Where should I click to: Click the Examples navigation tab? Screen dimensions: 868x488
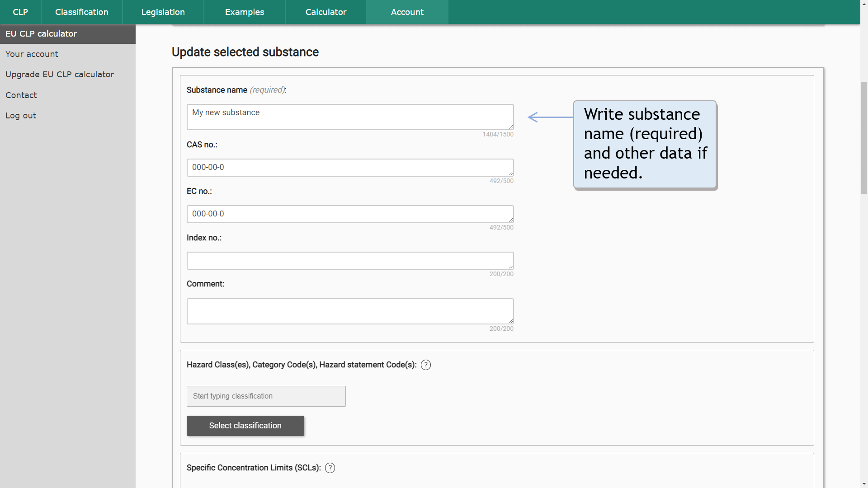point(244,12)
